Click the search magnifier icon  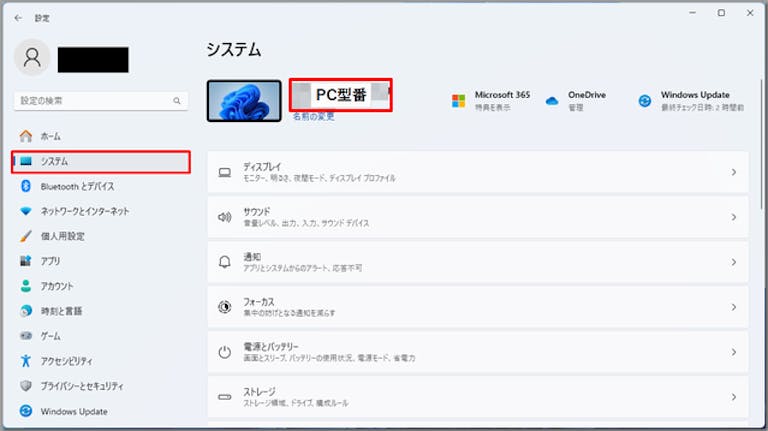(x=177, y=101)
